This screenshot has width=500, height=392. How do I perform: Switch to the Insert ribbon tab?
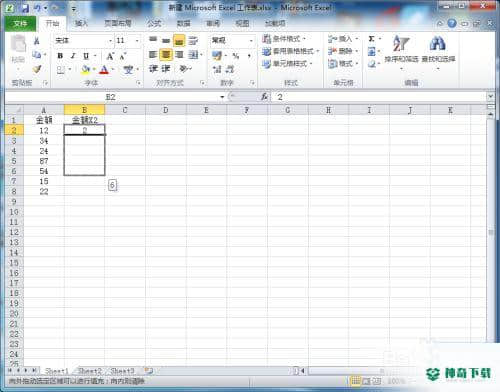81,23
